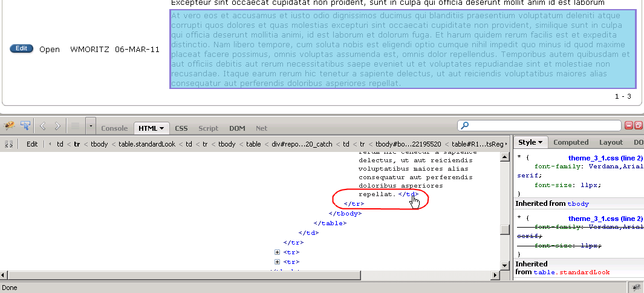The image size is (644, 293).
Task: Select bold tr in the breadcrumb path
Action: [x=77, y=144]
